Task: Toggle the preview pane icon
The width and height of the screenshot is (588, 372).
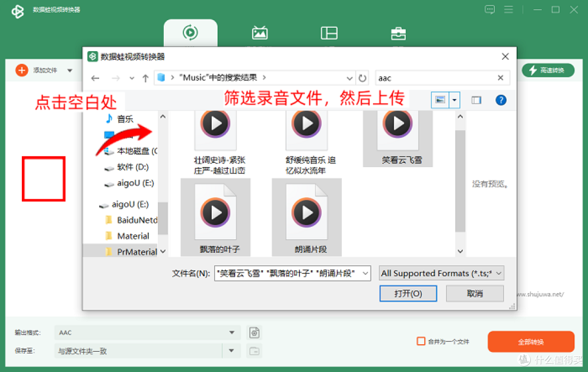Action: 476,100
